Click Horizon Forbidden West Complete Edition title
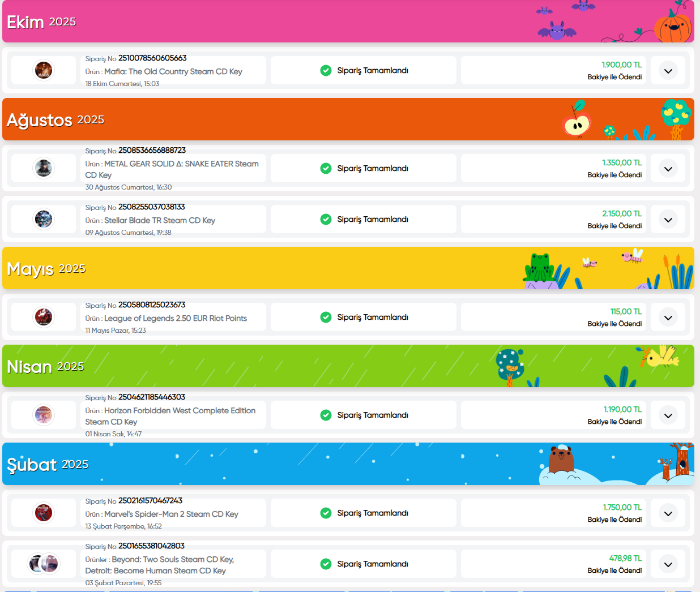The image size is (700, 592). (170, 417)
